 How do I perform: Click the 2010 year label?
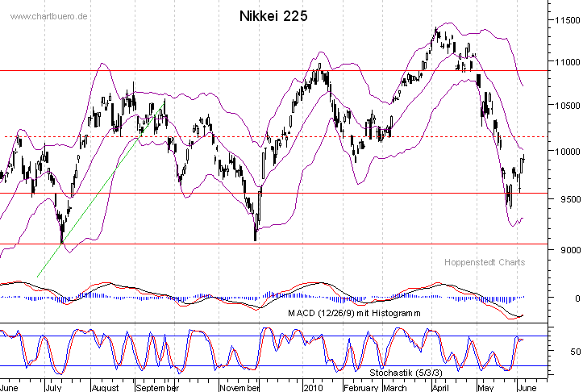tap(313, 388)
